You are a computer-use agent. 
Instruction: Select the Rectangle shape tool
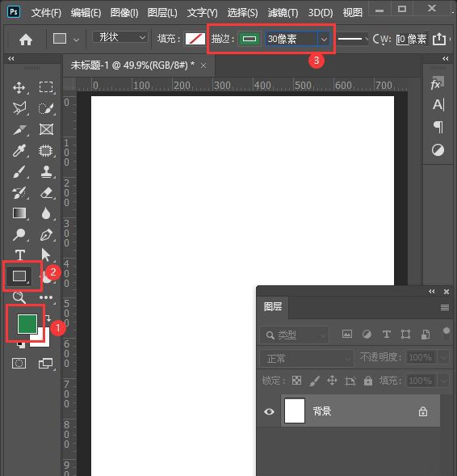[19, 276]
